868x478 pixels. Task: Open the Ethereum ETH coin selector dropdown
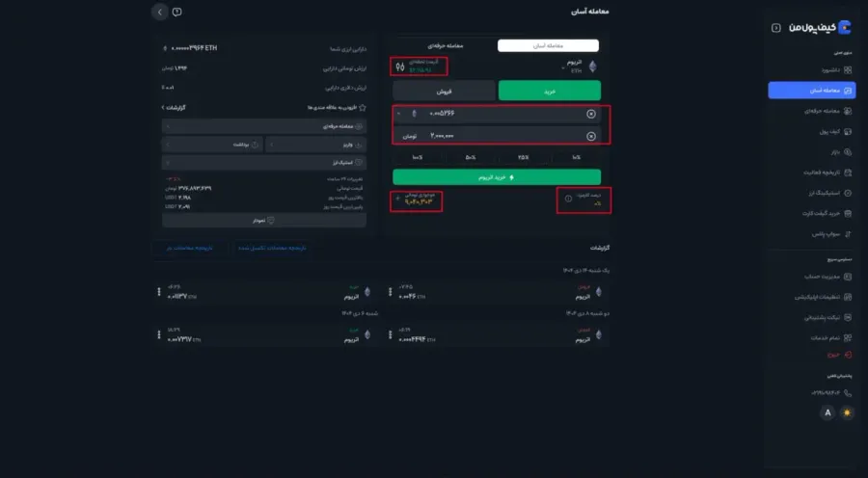(x=580, y=66)
